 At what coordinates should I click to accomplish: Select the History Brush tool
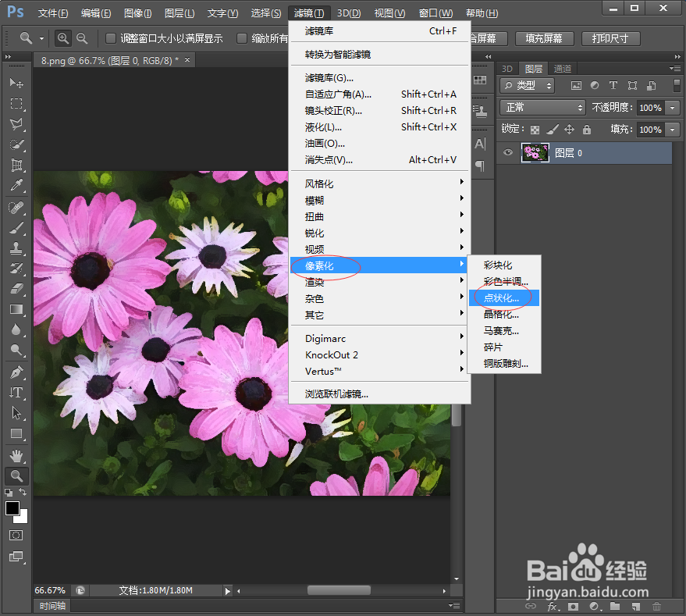pos(16,268)
